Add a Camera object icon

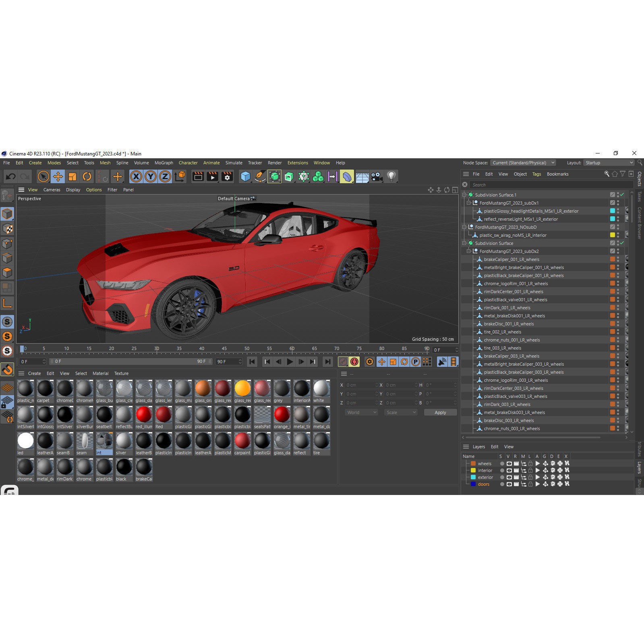click(x=377, y=176)
